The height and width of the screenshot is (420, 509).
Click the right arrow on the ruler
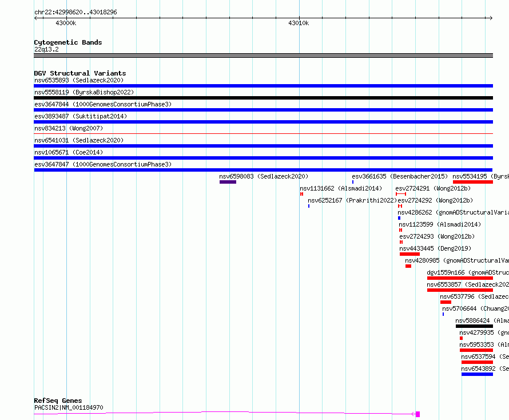pos(491,18)
